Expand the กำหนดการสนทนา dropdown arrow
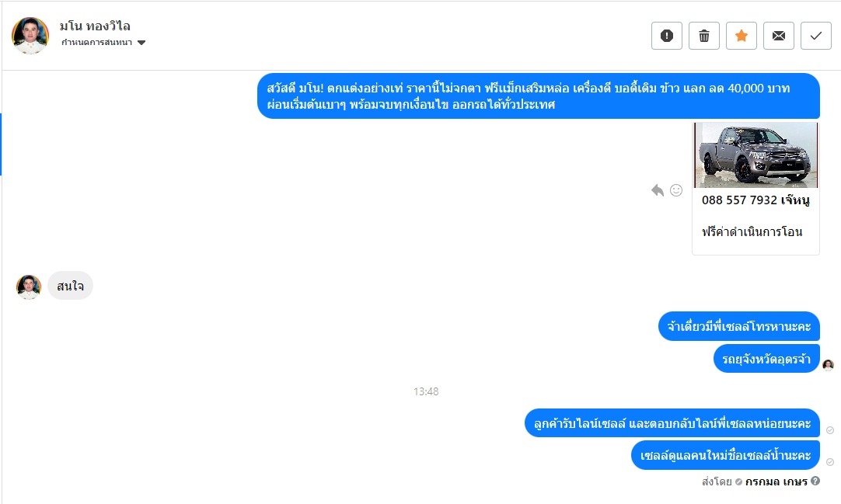 (141, 43)
